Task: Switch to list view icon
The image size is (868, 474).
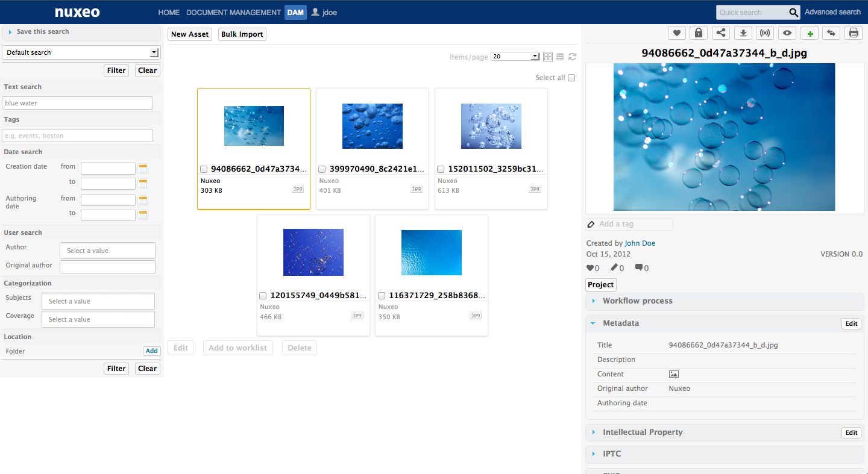Action: [560, 57]
